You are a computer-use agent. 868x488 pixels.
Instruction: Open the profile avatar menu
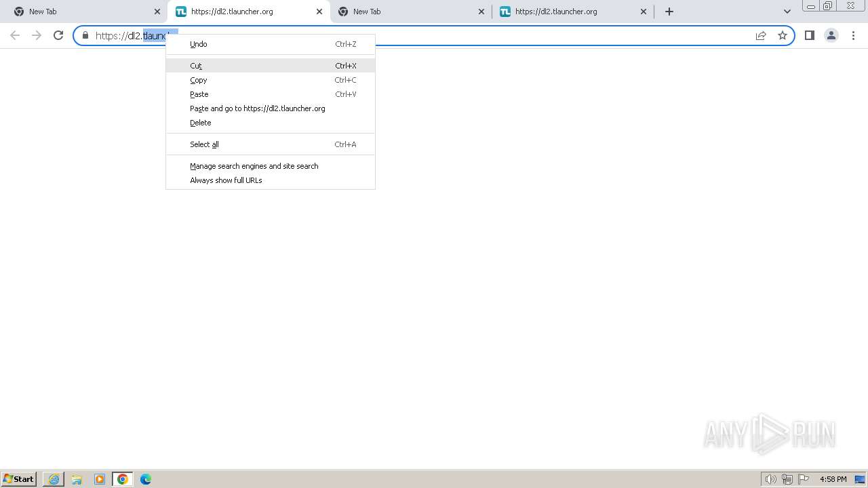(831, 35)
